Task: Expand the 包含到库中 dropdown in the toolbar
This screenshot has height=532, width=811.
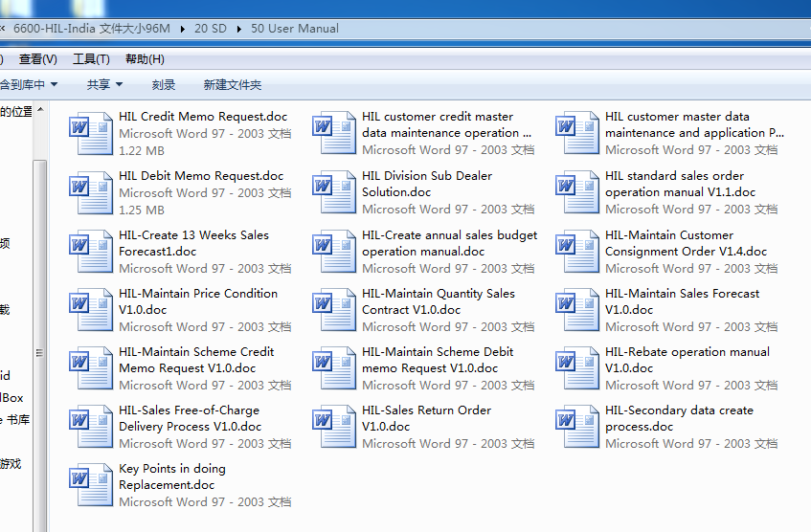Action: [29, 85]
